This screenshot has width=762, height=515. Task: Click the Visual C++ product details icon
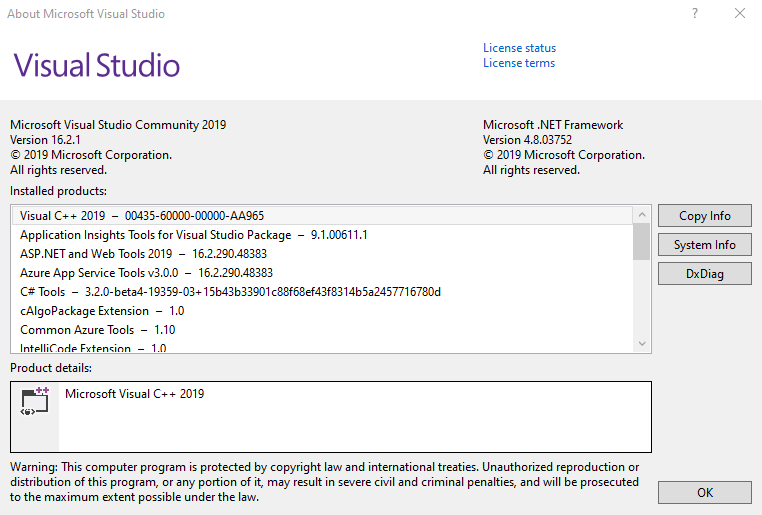click(x=35, y=402)
